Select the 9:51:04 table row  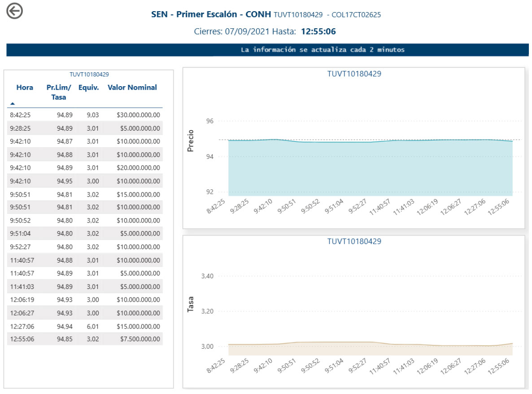[x=84, y=234]
